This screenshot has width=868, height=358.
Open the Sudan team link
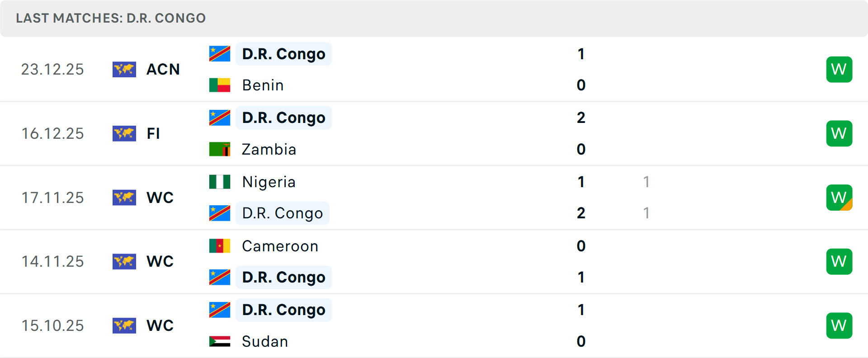point(264,341)
